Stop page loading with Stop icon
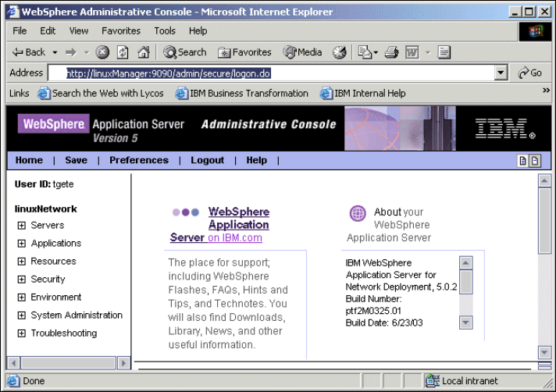This screenshot has width=556, height=392. click(x=102, y=52)
